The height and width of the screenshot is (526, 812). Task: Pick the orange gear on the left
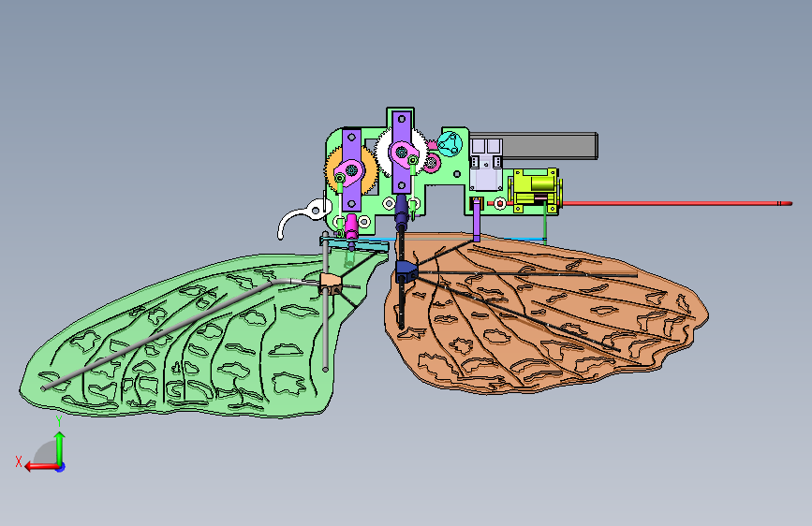[x=369, y=171]
